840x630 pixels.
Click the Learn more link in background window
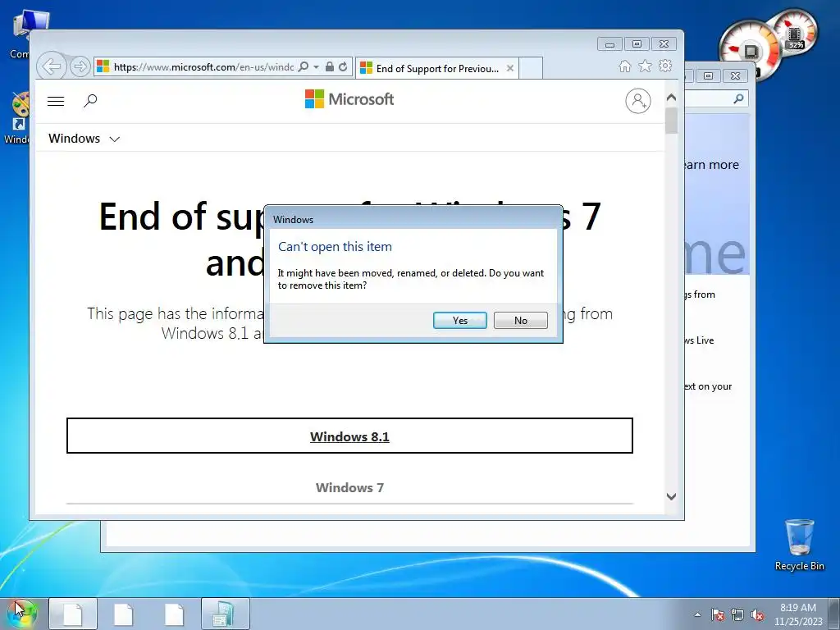[711, 165]
